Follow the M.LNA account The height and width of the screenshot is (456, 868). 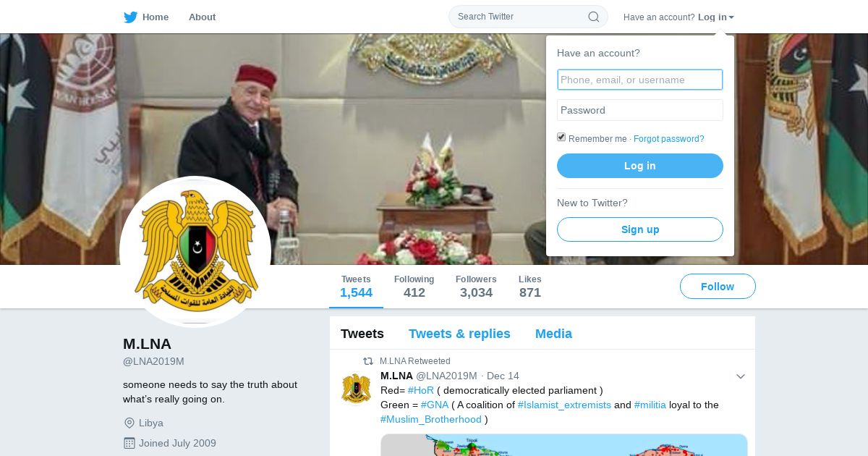718,287
